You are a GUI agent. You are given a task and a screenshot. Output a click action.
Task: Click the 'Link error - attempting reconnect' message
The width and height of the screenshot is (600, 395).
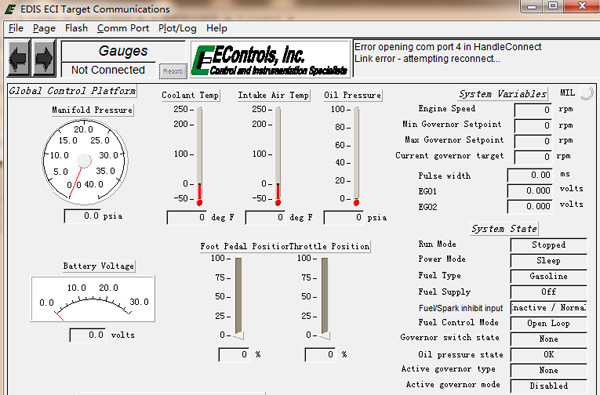pyautogui.click(x=427, y=59)
